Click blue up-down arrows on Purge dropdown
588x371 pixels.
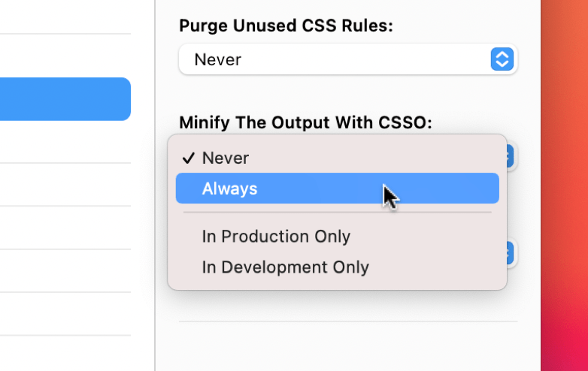click(x=502, y=59)
